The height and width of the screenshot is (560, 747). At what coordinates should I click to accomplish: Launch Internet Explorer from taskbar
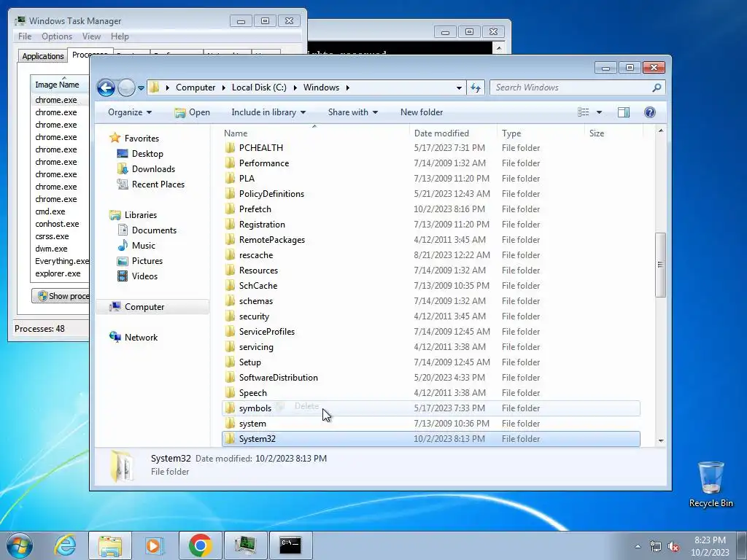[x=65, y=545]
